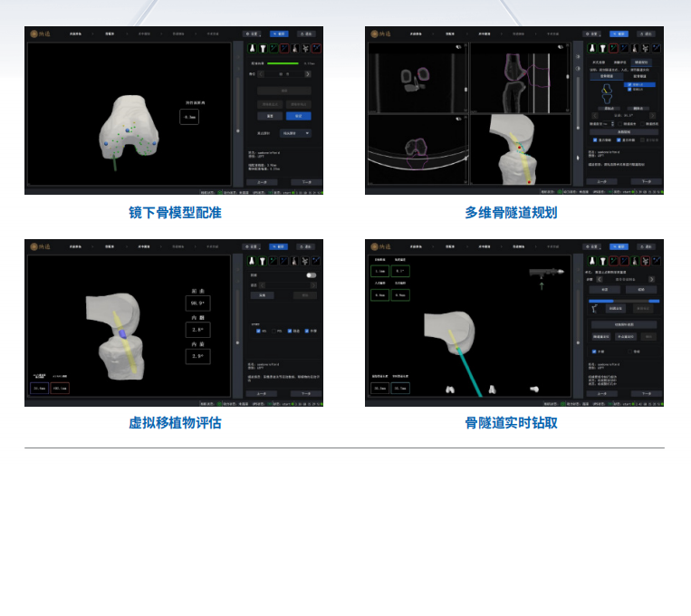Click the next-step button in the drilling screen
691x616 pixels.
click(646, 394)
